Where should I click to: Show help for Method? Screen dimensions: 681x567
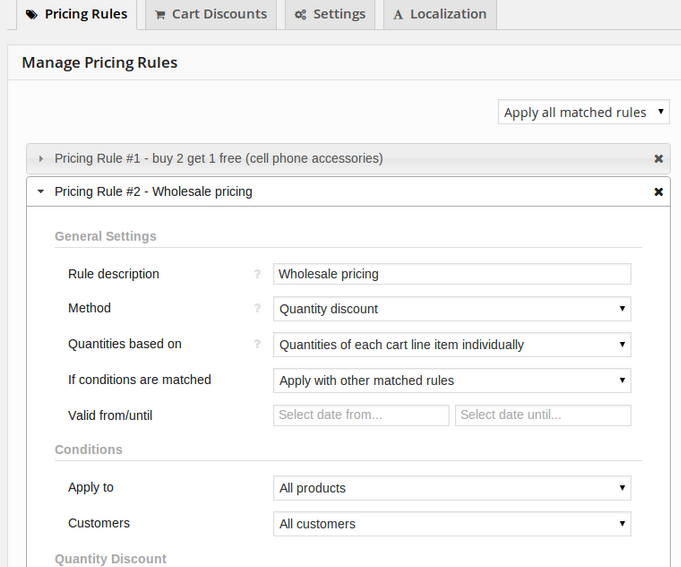tap(257, 308)
